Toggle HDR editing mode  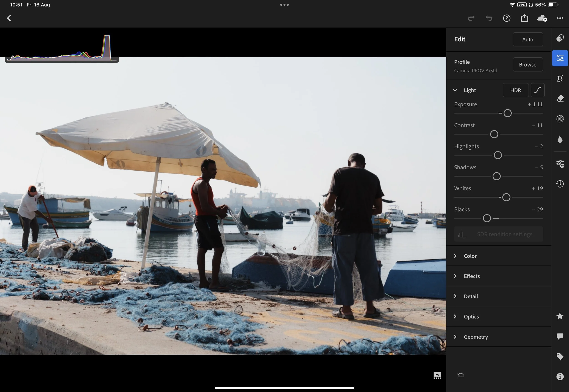pyautogui.click(x=515, y=90)
